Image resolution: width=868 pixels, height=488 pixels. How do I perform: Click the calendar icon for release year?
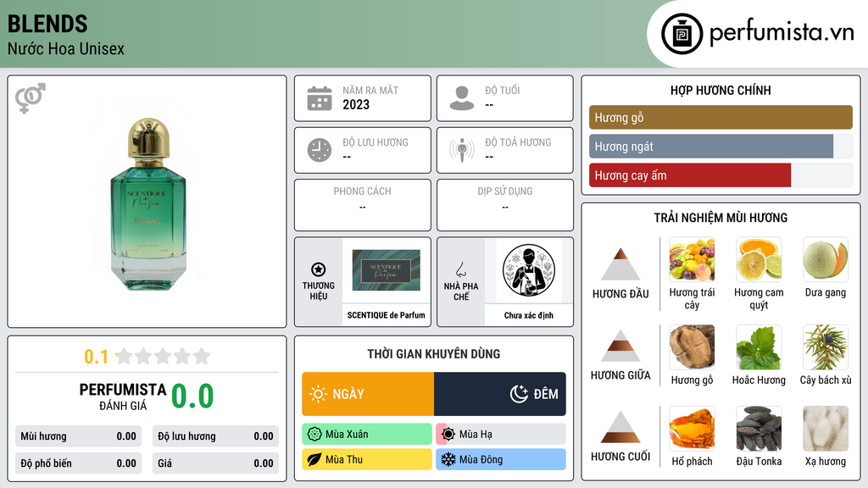coord(320,98)
